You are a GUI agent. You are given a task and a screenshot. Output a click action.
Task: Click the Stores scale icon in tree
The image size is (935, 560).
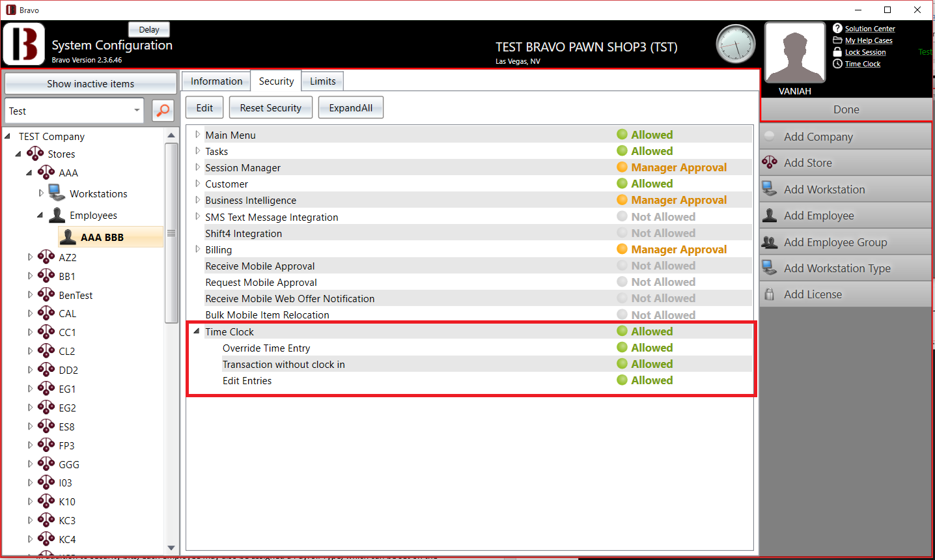pyautogui.click(x=35, y=154)
